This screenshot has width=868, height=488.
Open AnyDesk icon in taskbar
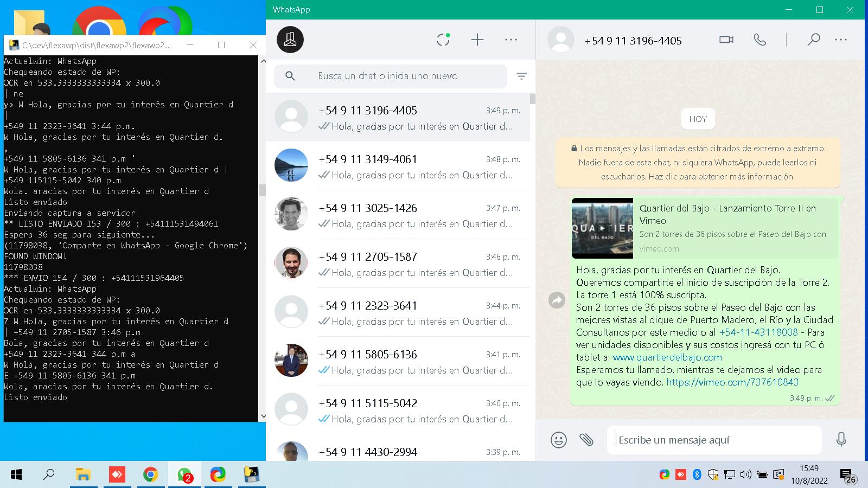117,475
